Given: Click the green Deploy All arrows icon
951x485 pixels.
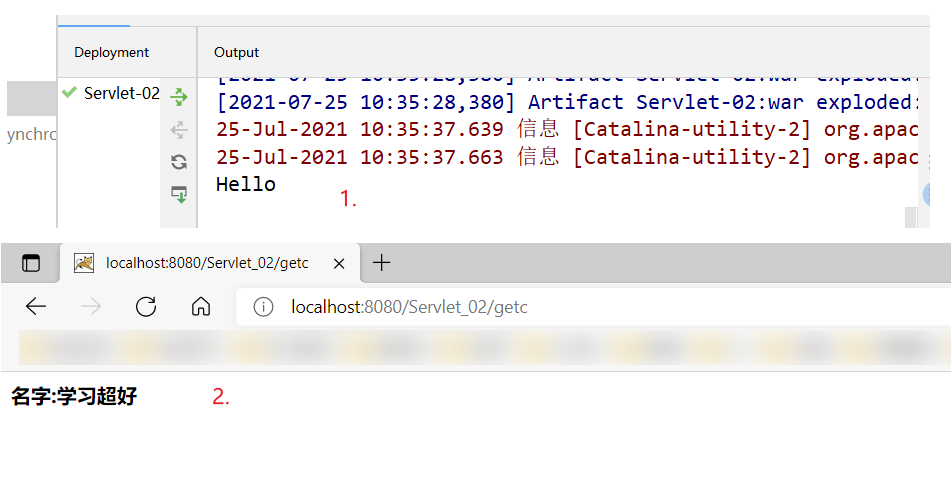Looking at the screenshot, I should coord(179,96).
